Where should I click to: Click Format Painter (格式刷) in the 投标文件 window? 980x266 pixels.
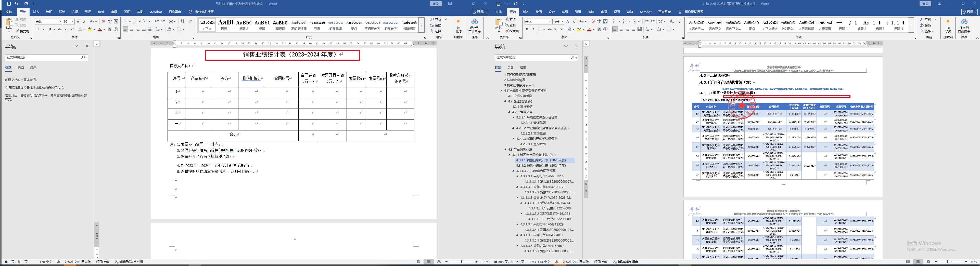pos(513,31)
